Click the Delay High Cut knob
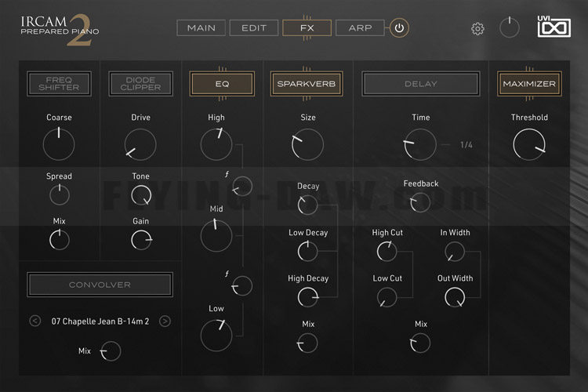The height and width of the screenshot is (392, 588). 387,252
